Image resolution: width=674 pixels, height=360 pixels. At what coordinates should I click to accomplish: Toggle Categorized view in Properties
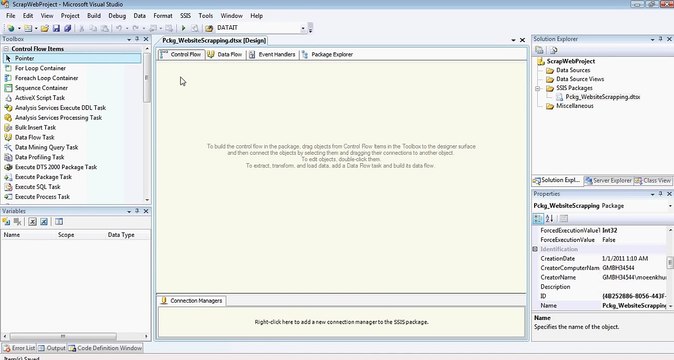pos(538,219)
